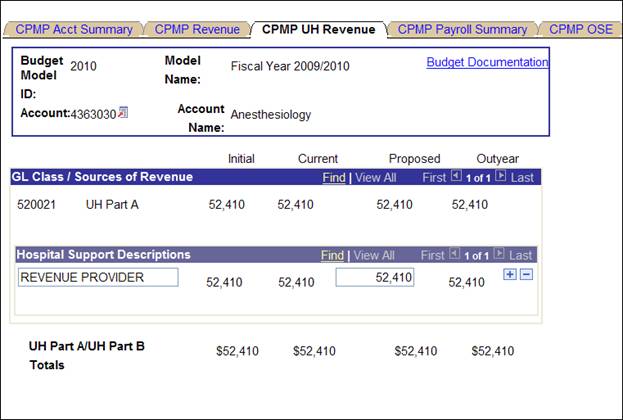Screen dimensions: 623x420
Task: Switch to the CPMP Revenue tab
Action: (196, 29)
